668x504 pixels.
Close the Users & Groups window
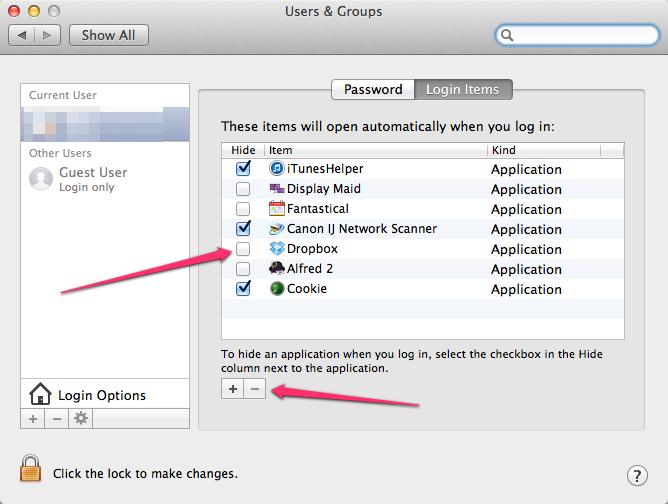click(14, 11)
